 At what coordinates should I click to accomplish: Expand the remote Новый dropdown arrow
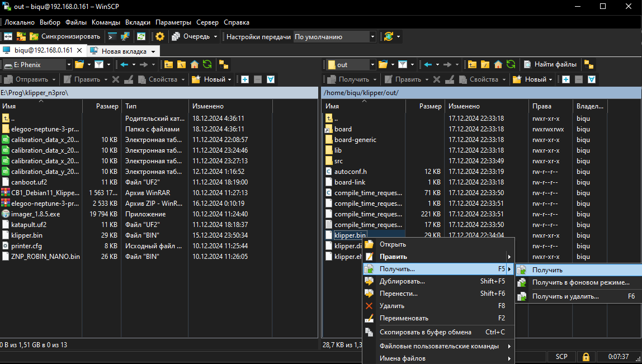pyautogui.click(x=550, y=79)
